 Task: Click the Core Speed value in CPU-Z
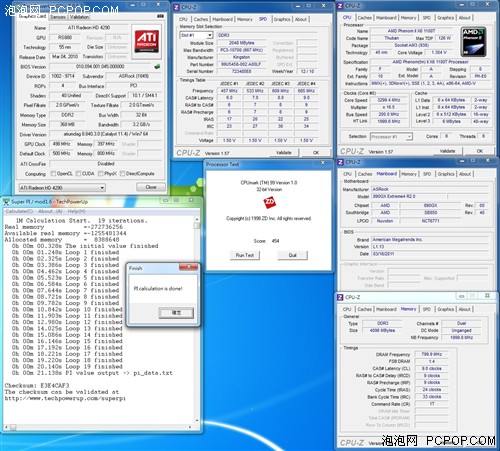pyautogui.click(x=388, y=100)
